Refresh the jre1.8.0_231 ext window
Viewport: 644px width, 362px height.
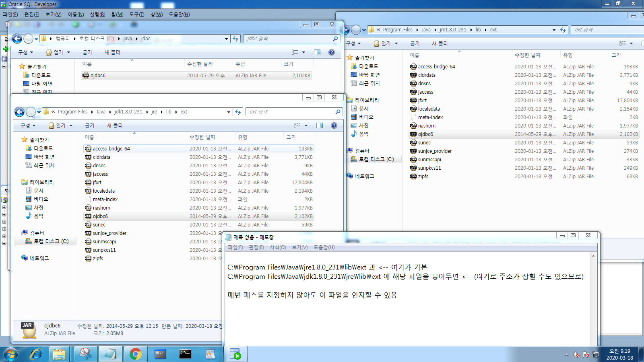click(563, 30)
